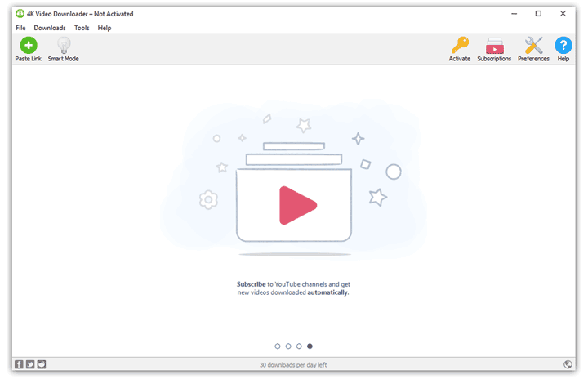Click the green Paste Link button

(28, 49)
